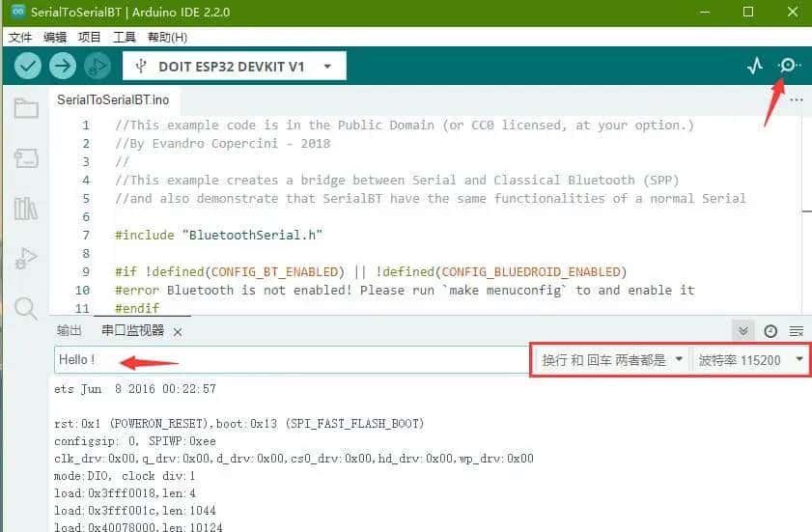Open the Library Manager sidebar icon
The height and width of the screenshot is (532, 812).
tap(26, 209)
